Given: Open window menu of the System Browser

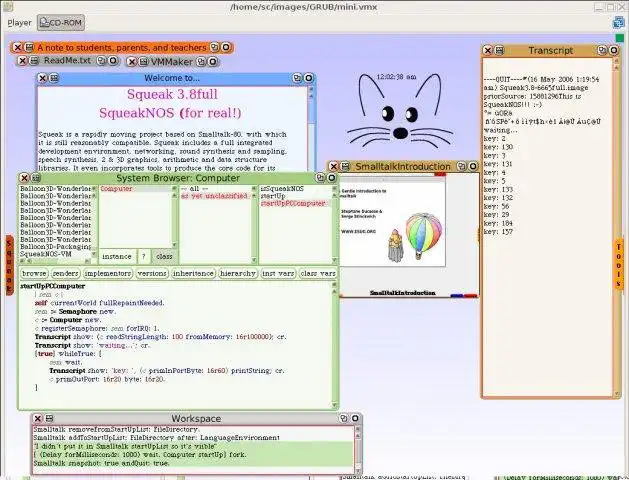Looking at the screenshot, I should tap(36, 178).
